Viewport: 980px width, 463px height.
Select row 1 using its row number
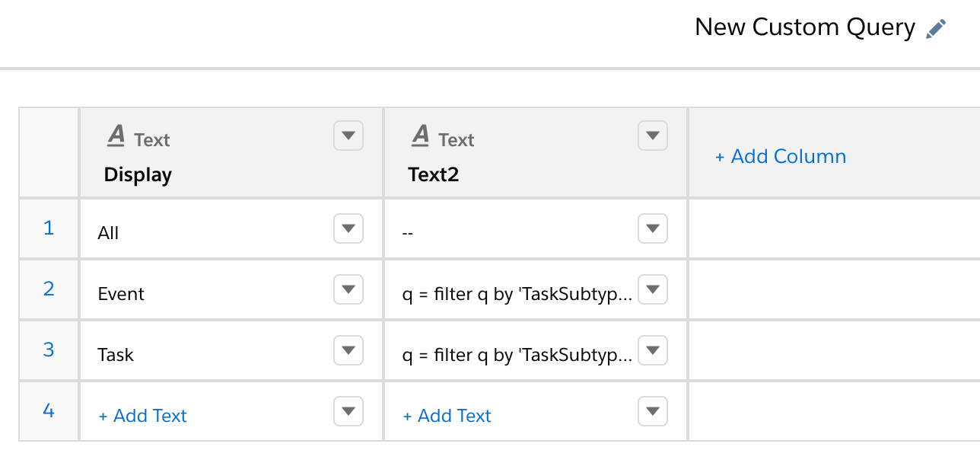point(48,228)
